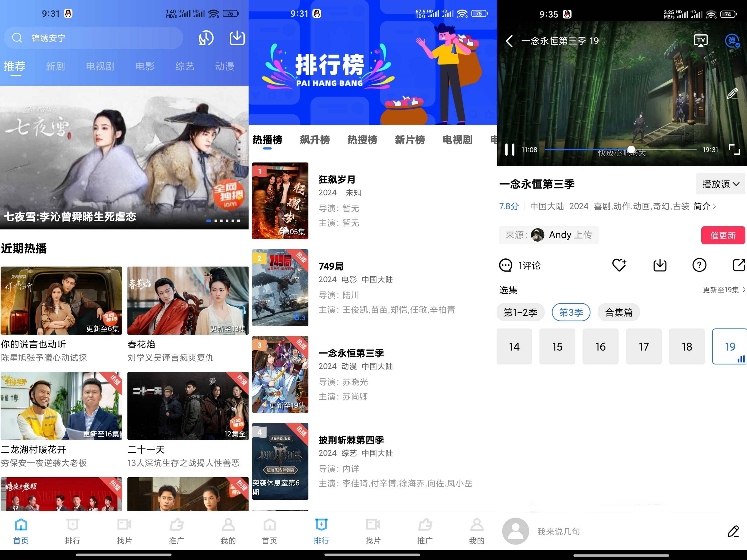Open watch history icon in home header
Screen dimensions: 747x560
click(206, 38)
